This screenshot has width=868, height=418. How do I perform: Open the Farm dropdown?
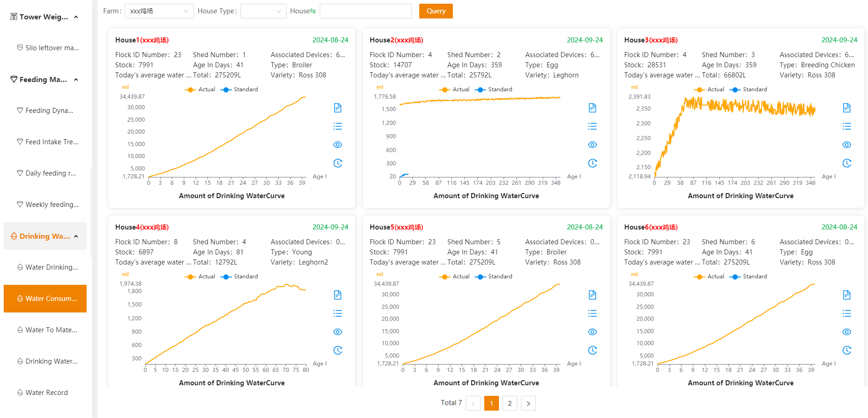(159, 11)
